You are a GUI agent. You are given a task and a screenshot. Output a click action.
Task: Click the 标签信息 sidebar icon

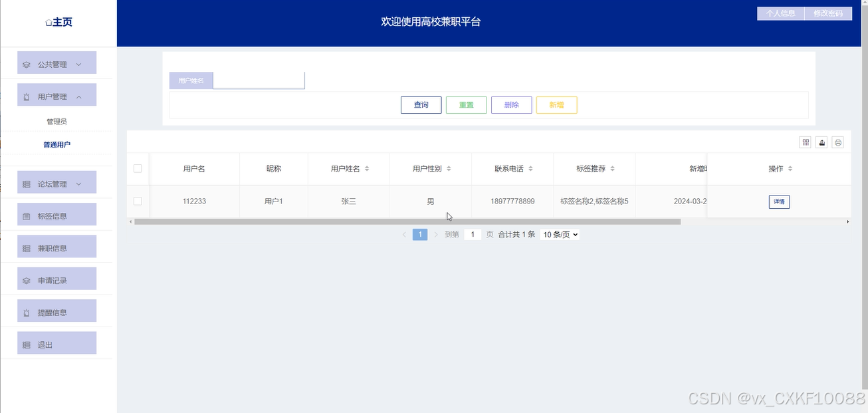pyautogui.click(x=27, y=216)
